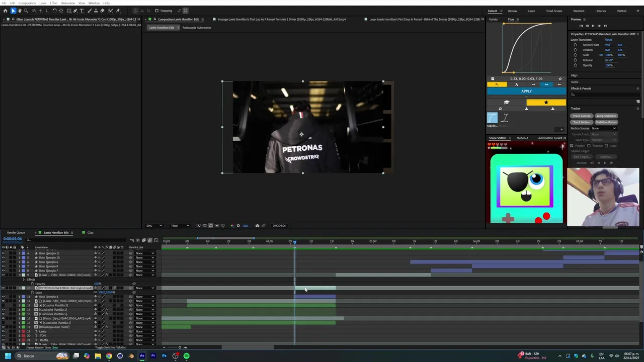Open the Motion Source dropdown
The width and height of the screenshot is (644, 362).
(604, 128)
